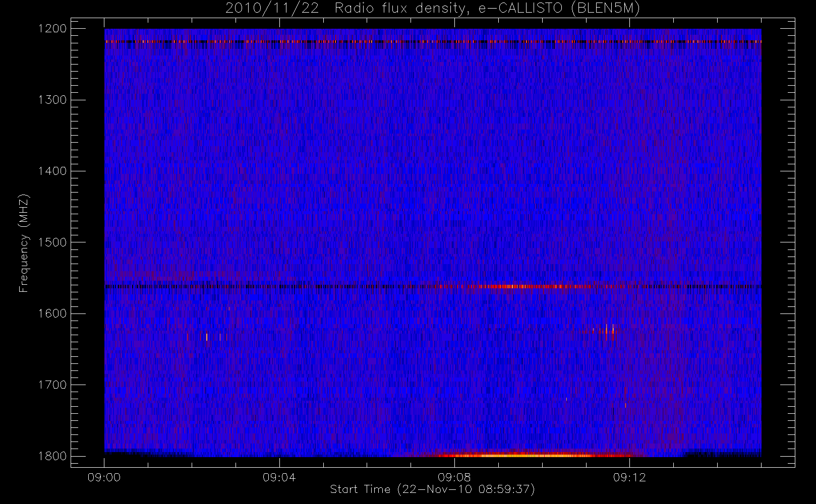Click the 'Frequency (MHZ)' axis label
Image resolution: width=816 pixels, height=504 pixels.
pyautogui.click(x=23, y=243)
